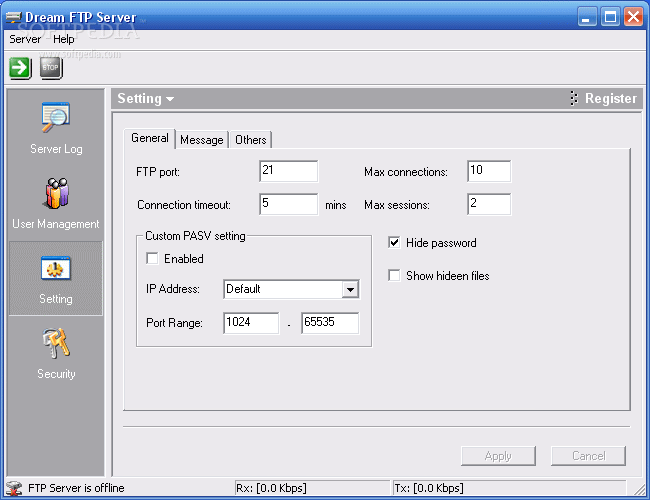Screen dimensions: 650x500
Task: Select the Setting sidebar icon
Action: click(56, 268)
